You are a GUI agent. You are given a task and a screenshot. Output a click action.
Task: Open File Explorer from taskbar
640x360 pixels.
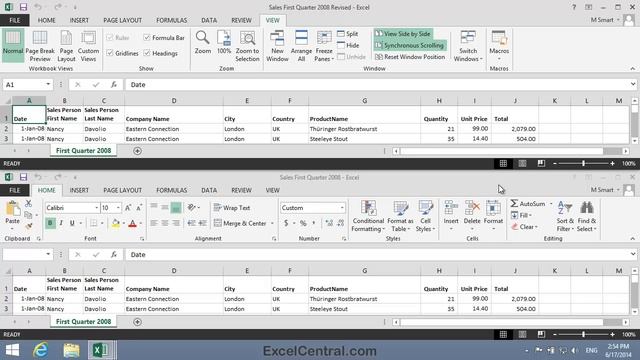(x=71, y=350)
